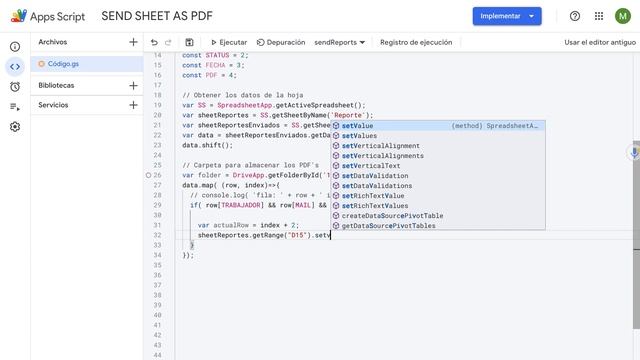Screen dimensions: 640x360
Task: Choose setRichTextValue suggestion
Action: (438, 196)
